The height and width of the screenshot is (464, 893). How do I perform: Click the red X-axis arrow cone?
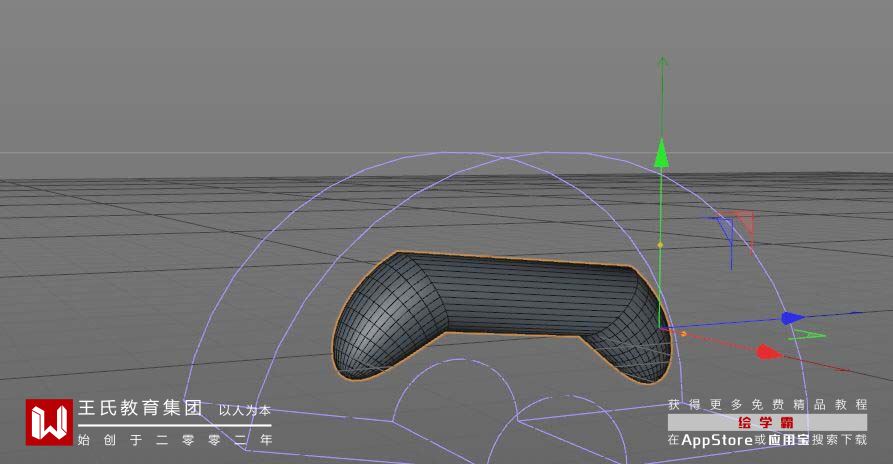768,352
